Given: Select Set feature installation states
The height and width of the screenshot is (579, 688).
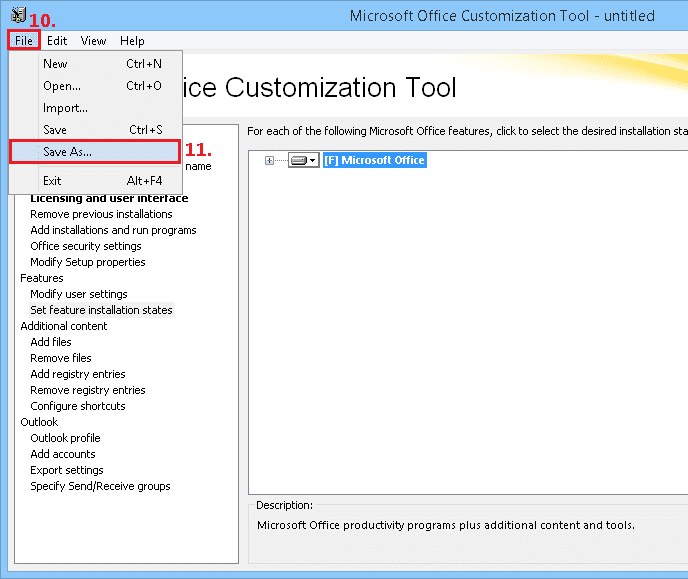Looking at the screenshot, I should [x=101, y=310].
